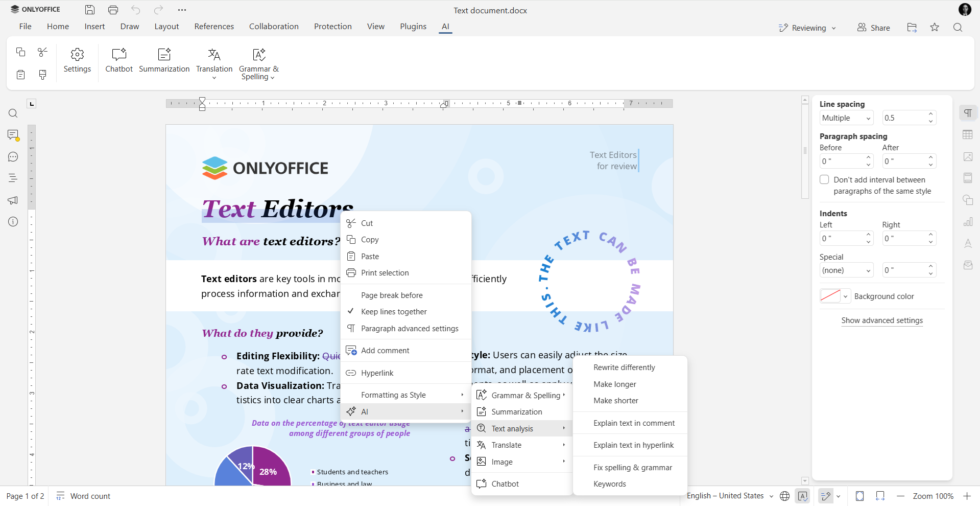This screenshot has width=980, height=506.
Task: Select the Summarization tool in the ribbon
Action: click(163, 60)
